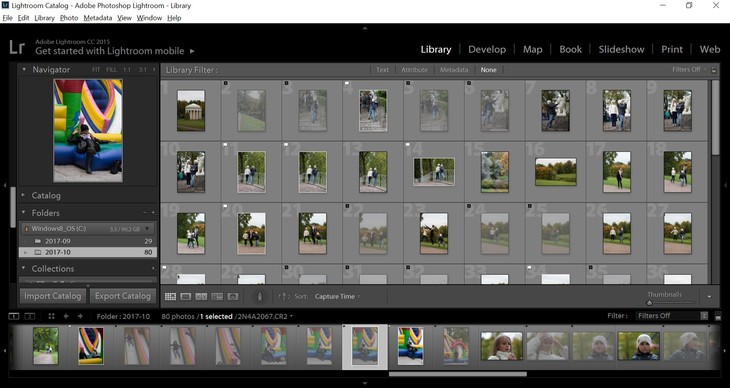The height and width of the screenshot is (388, 730).
Task: Click the Import Catalog button
Action: click(53, 296)
